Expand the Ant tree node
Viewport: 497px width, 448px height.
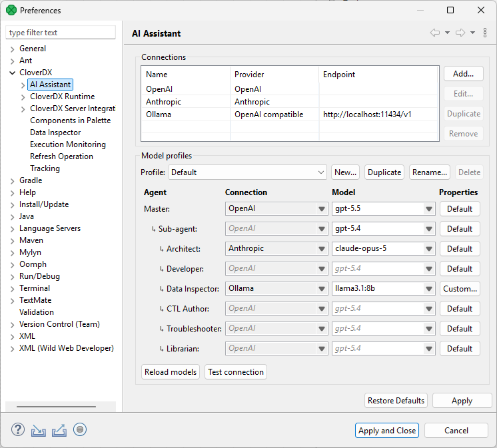click(x=13, y=61)
